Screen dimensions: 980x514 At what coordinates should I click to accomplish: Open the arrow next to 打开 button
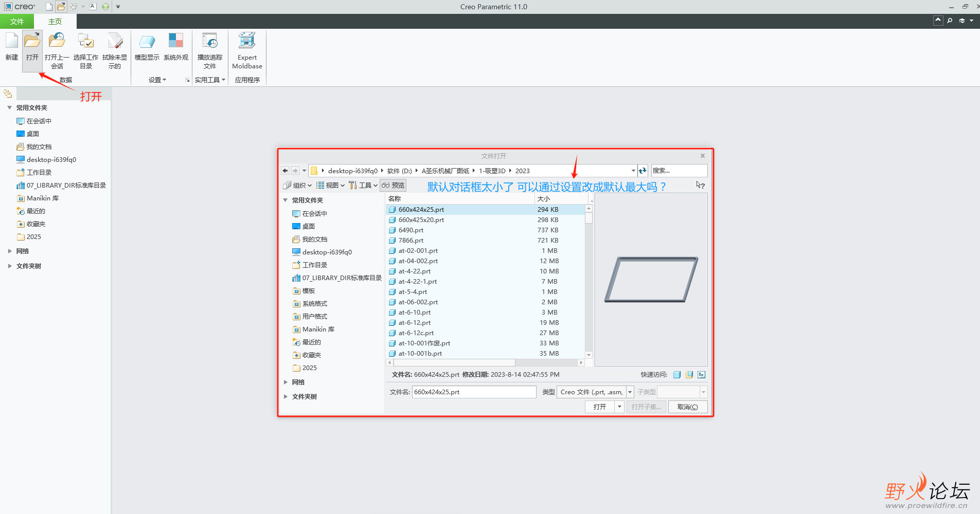point(619,407)
